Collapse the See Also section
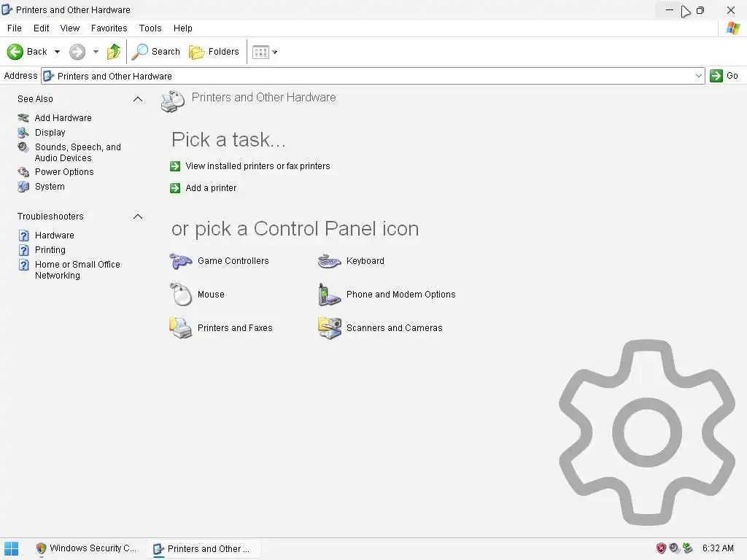Viewport: 747px width, 560px height. (138, 99)
